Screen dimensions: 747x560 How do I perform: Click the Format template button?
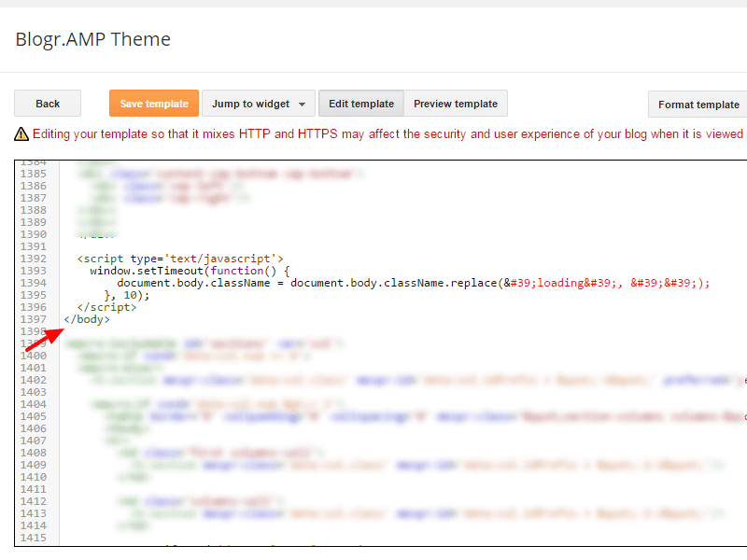point(698,105)
